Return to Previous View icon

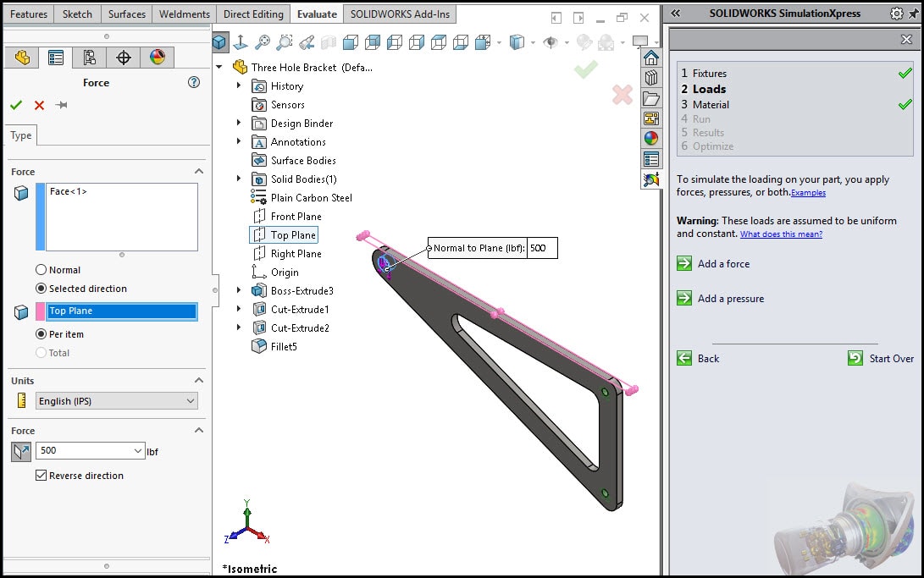coord(307,41)
